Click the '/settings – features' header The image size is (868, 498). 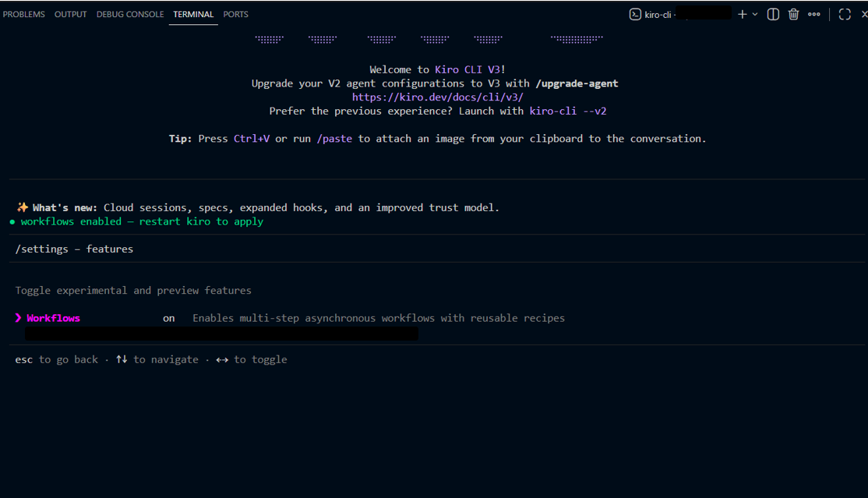tap(74, 249)
